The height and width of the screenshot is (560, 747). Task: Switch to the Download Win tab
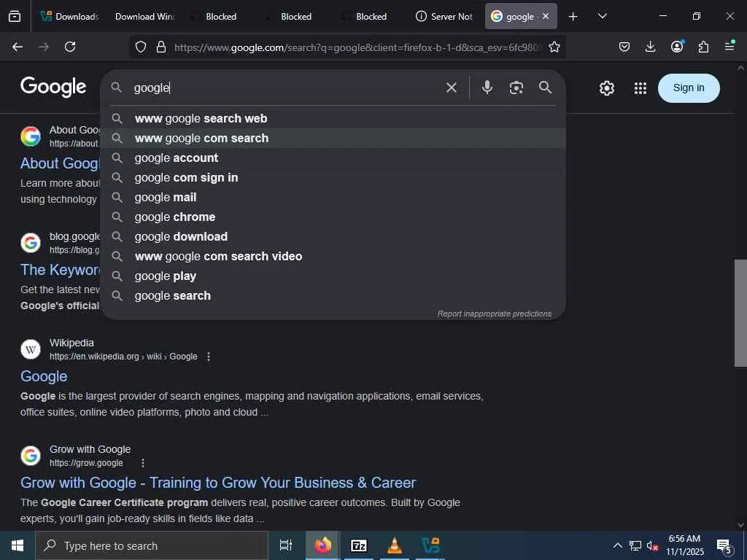coord(145,17)
